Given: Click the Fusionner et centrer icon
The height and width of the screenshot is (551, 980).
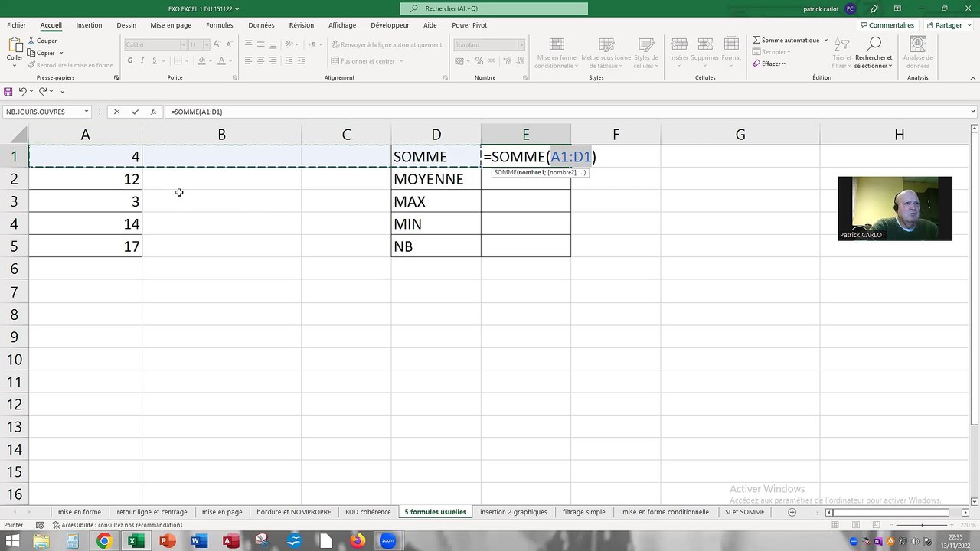Looking at the screenshot, I should pyautogui.click(x=335, y=61).
